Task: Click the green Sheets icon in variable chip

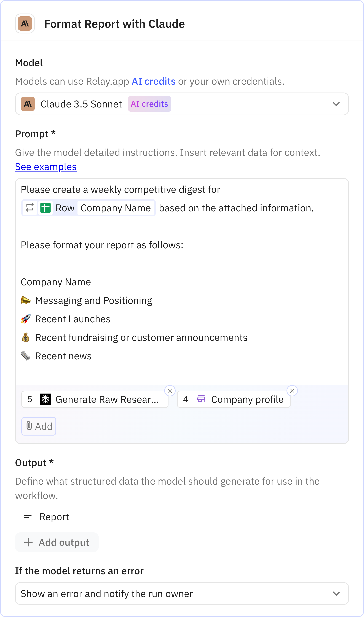Action: [45, 208]
